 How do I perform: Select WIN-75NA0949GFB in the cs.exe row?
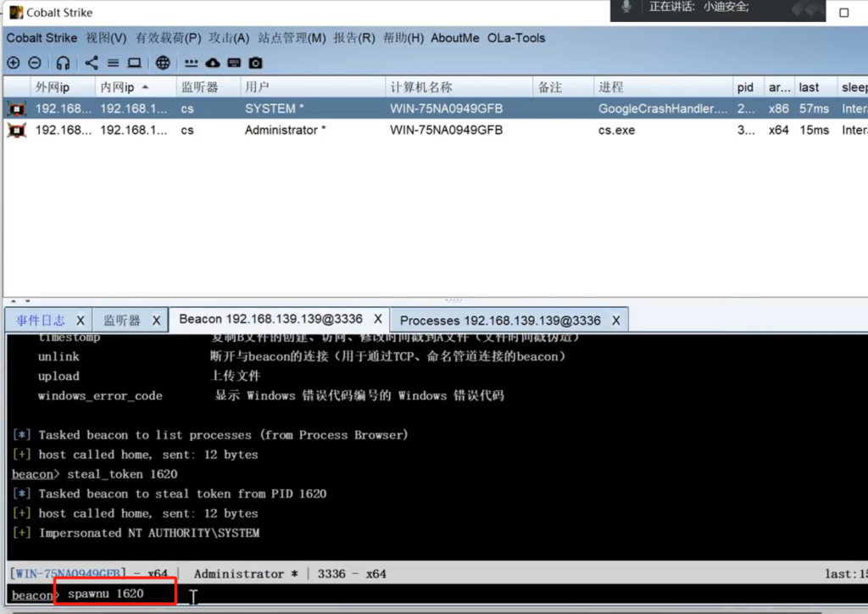click(446, 130)
